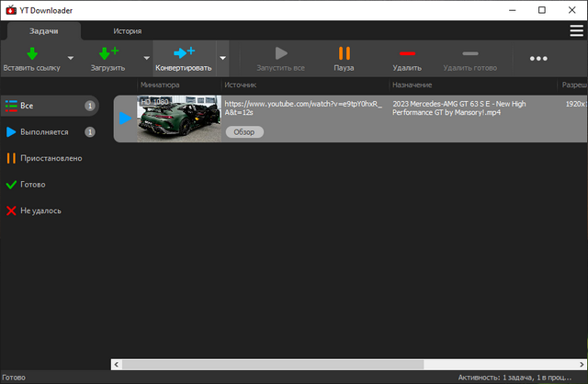The width and height of the screenshot is (588, 384).
Task: Switch to the Задачи tab
Action: 43,30
